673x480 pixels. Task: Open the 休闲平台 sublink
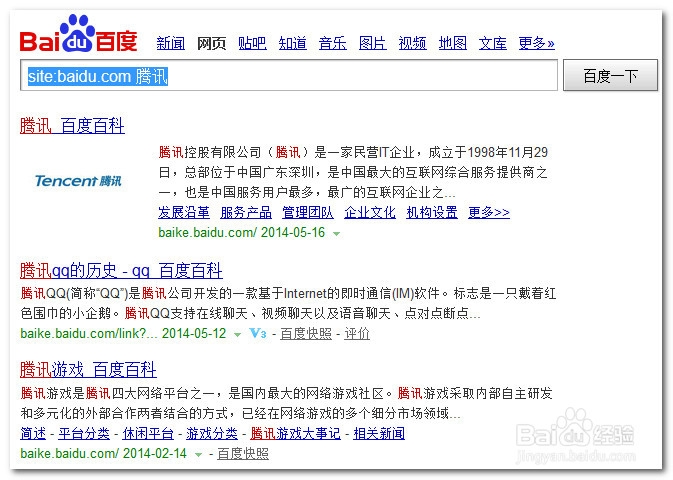tap(148, 434)
